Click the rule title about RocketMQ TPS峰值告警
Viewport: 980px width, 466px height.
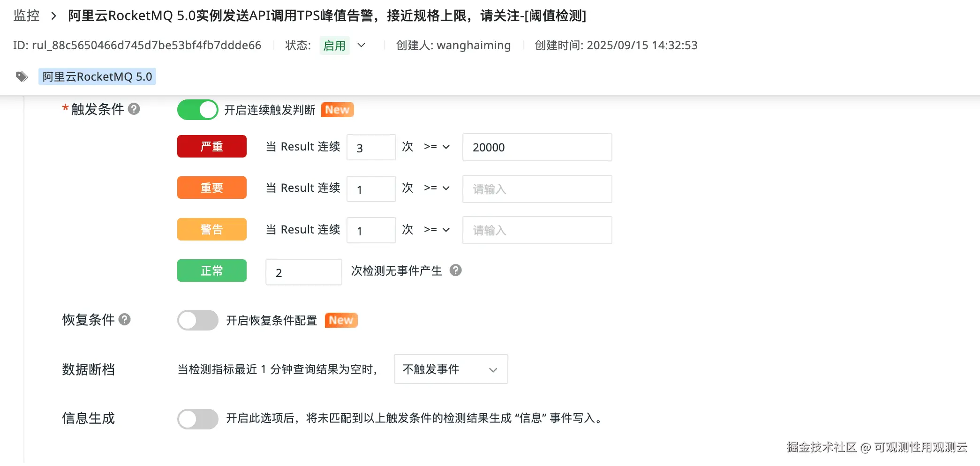click(x=327, y=16)
